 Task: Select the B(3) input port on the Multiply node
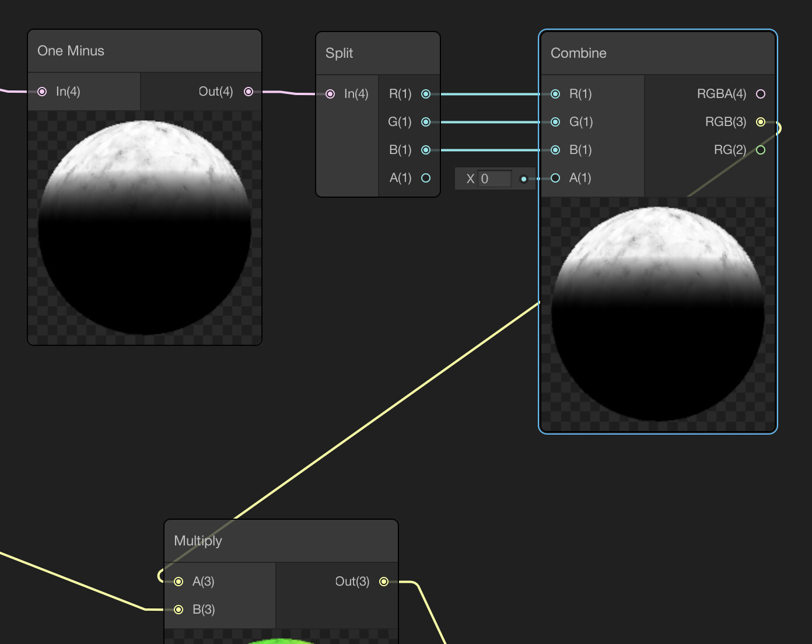tap(177, 609)
